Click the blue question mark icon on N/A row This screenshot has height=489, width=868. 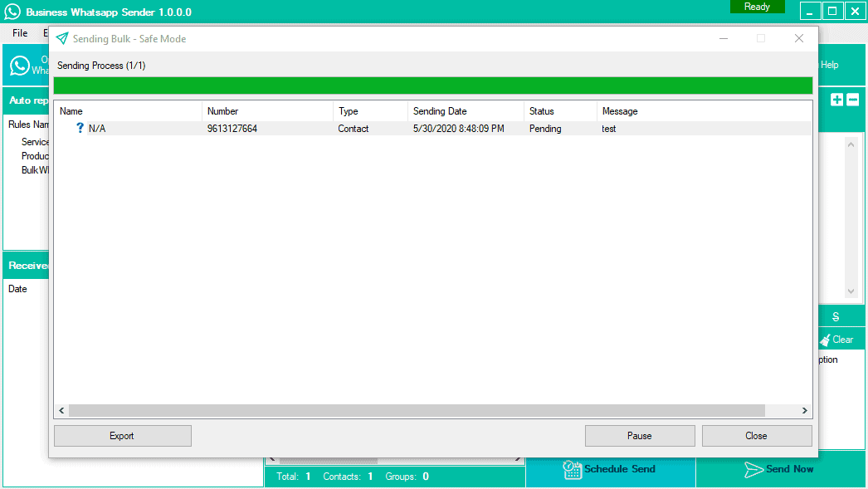[80, 128]
